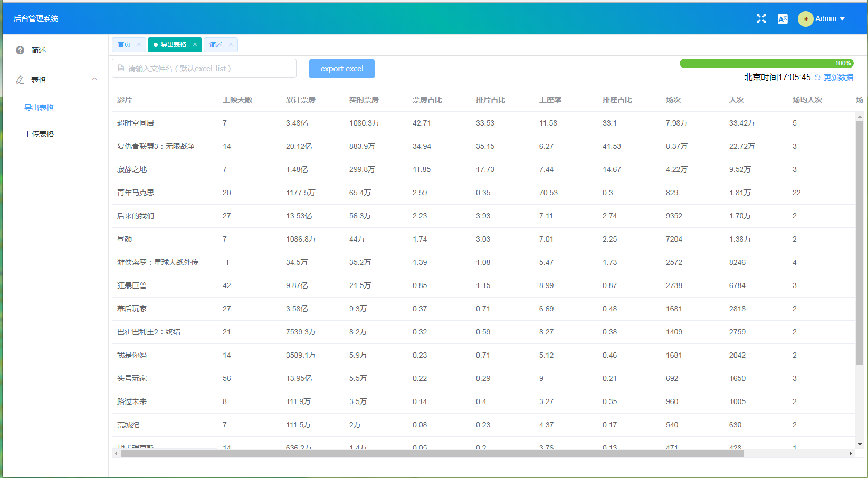Click the 狂暴巨兽 film name cell
The image size is (868, 478).
[132, 285]
